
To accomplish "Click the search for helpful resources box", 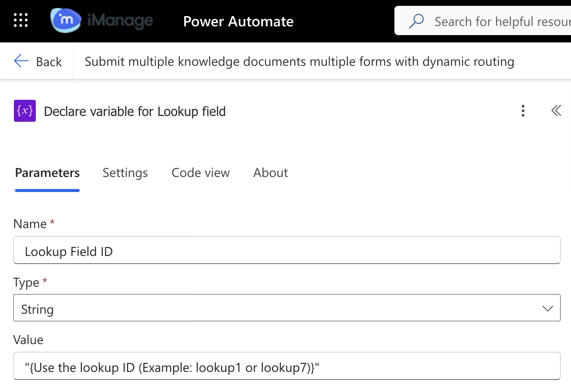I will point(483,21).
